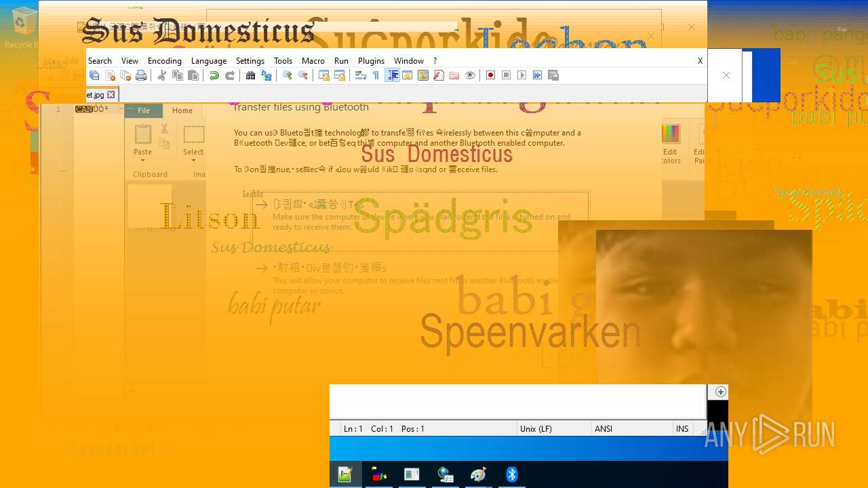Open the Encoding menu
The image size is (868, 488).
coord(165,61)
